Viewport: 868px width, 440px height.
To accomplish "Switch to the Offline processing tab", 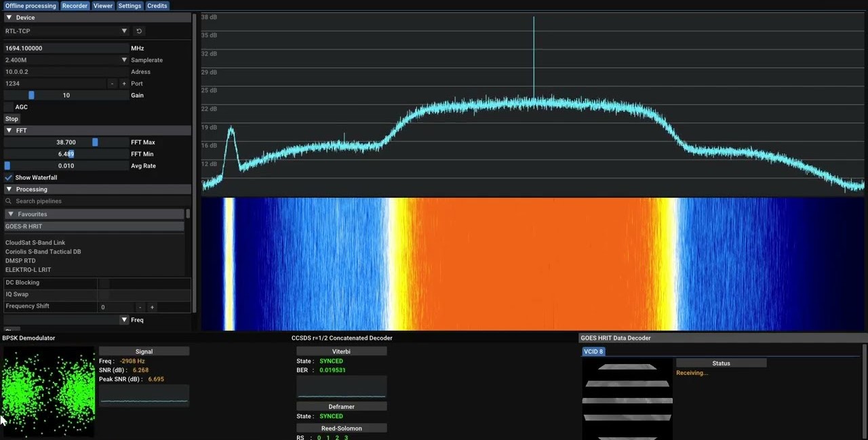I will tap(31, 5).
